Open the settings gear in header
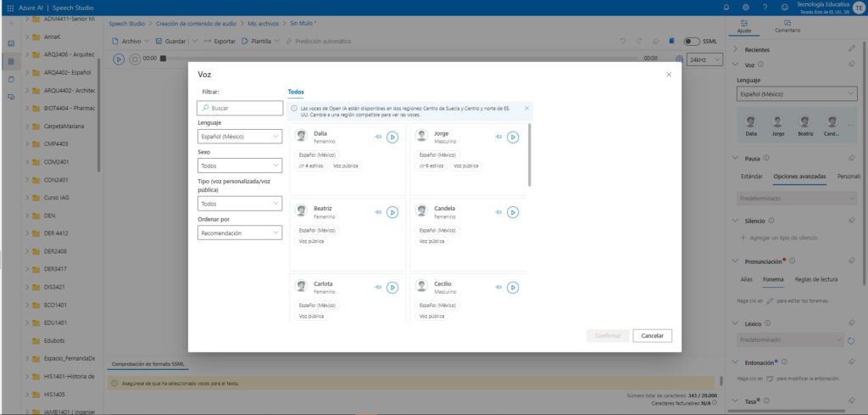The image size is (868, 415). point(746,7)
